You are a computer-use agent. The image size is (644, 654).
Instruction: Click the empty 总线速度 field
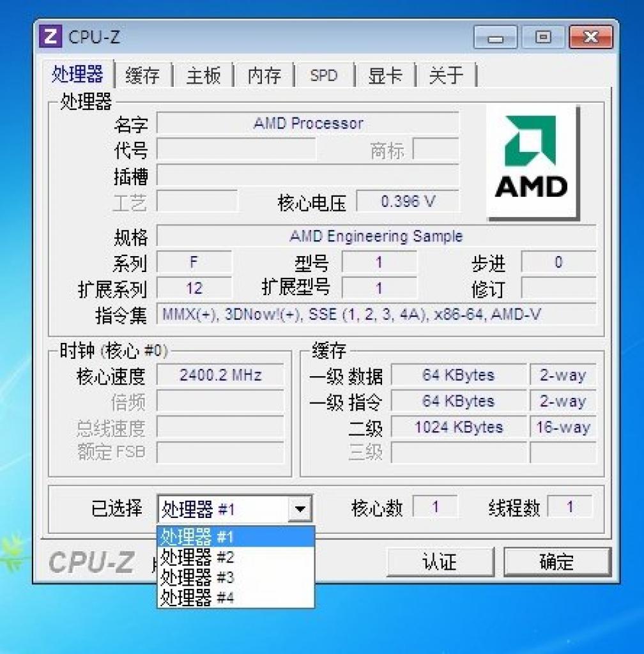pos(220,427)
